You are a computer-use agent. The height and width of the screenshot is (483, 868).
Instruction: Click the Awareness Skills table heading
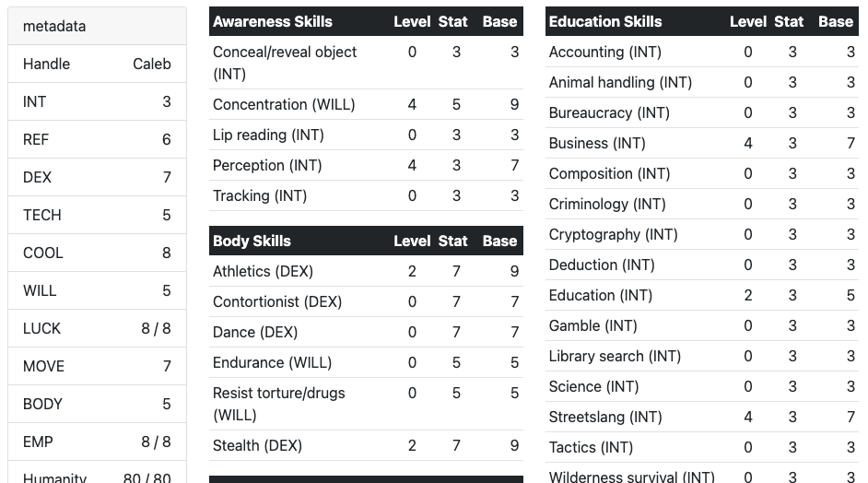[x=273, y=21]
